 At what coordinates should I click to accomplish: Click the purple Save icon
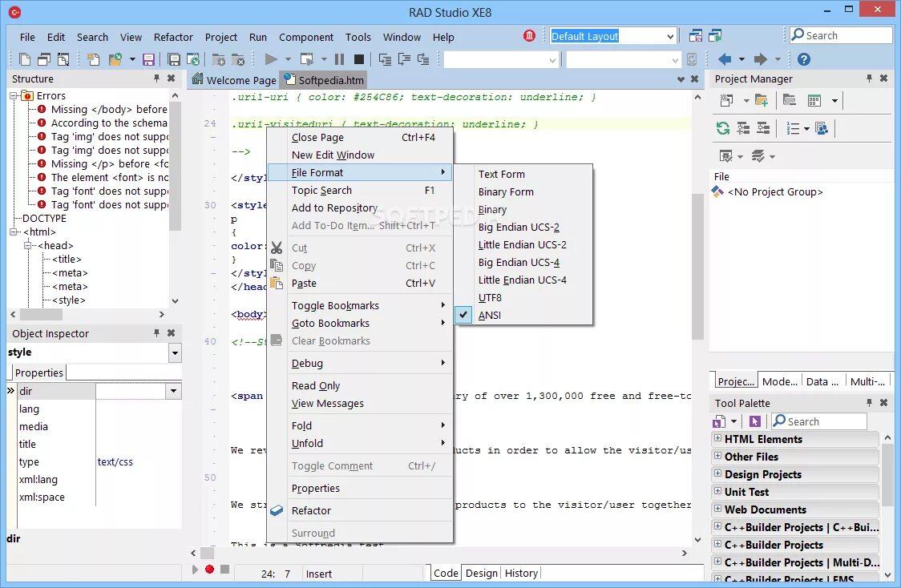149,59
